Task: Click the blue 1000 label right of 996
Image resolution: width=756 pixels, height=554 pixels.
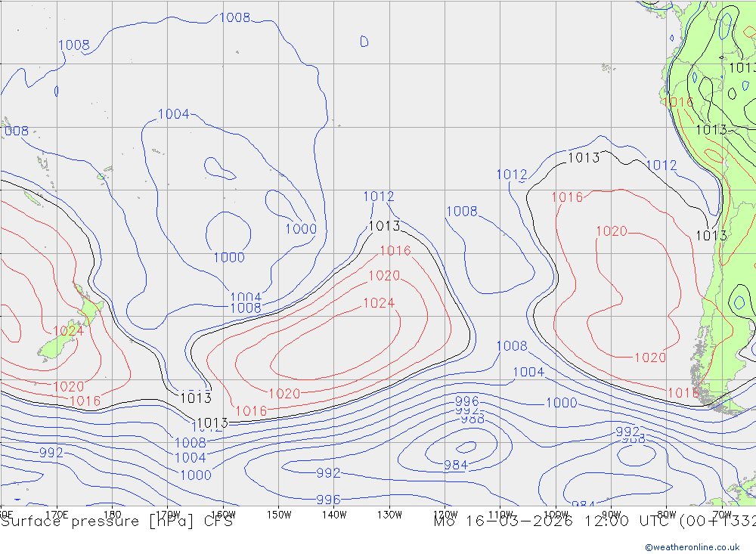Action: (x=561, y=403)
